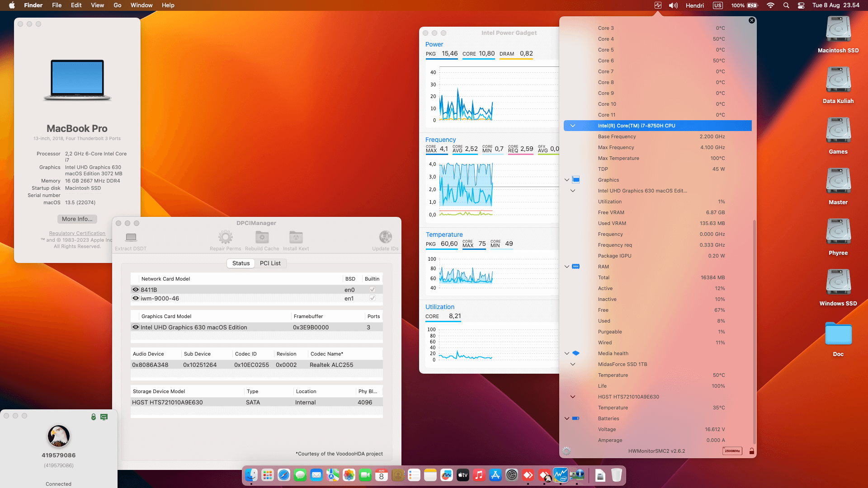Viewport: 868px width, 488px height.
Task: Click the lock icon in HWMonitorSMC2
Action: (x=751, y=451)
